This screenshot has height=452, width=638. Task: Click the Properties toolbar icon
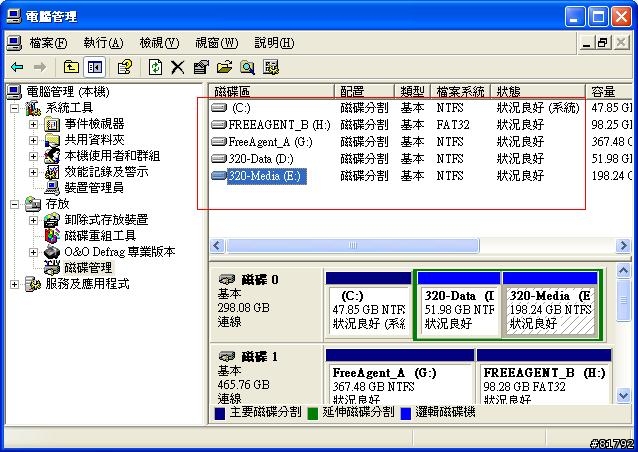click(201, 67)
